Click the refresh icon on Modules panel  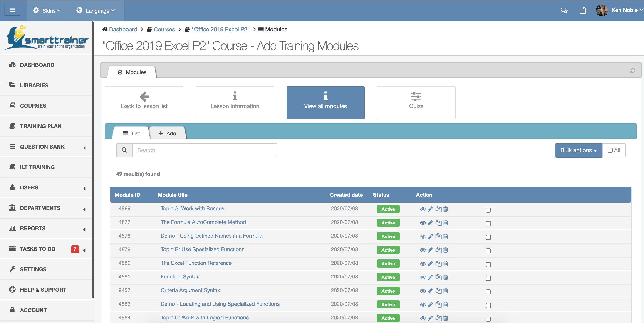[x=632, y=71]
